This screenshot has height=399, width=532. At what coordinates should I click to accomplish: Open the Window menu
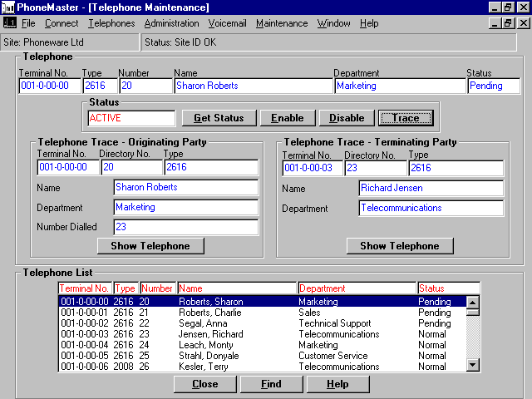coord(334,23)
